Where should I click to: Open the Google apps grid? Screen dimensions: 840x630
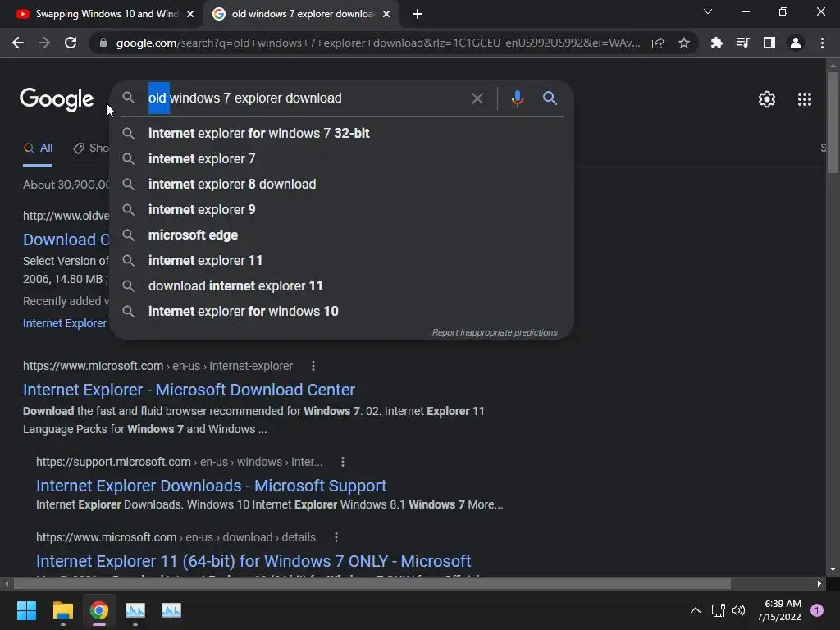pos(805,99)
